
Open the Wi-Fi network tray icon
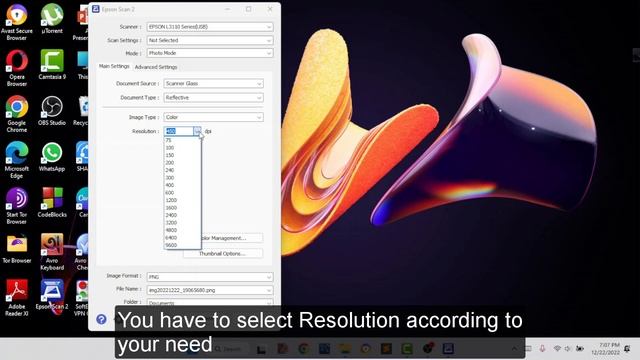557,348
